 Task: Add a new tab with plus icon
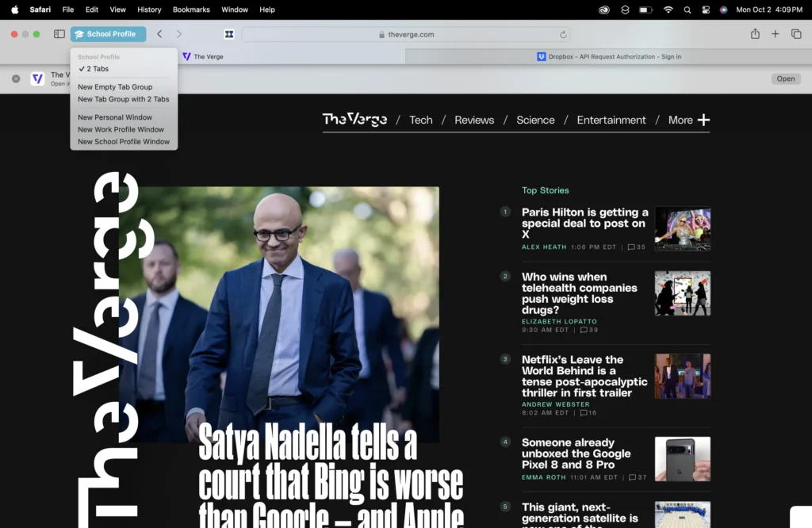coord(776,34)
